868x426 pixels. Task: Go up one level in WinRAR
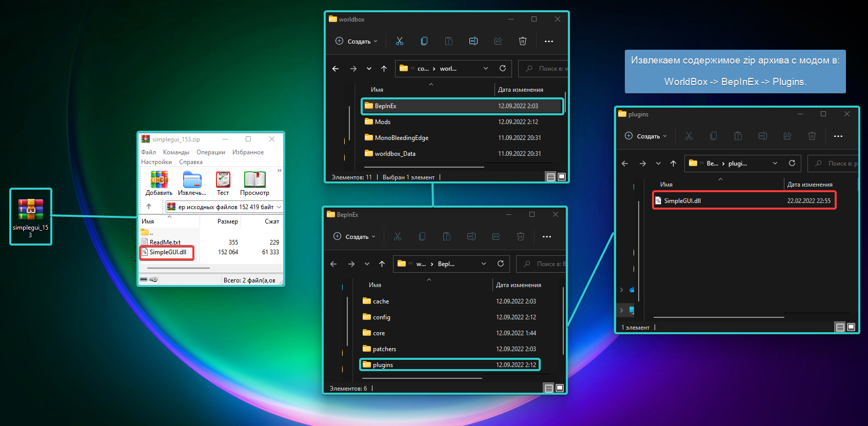[149, 207]
